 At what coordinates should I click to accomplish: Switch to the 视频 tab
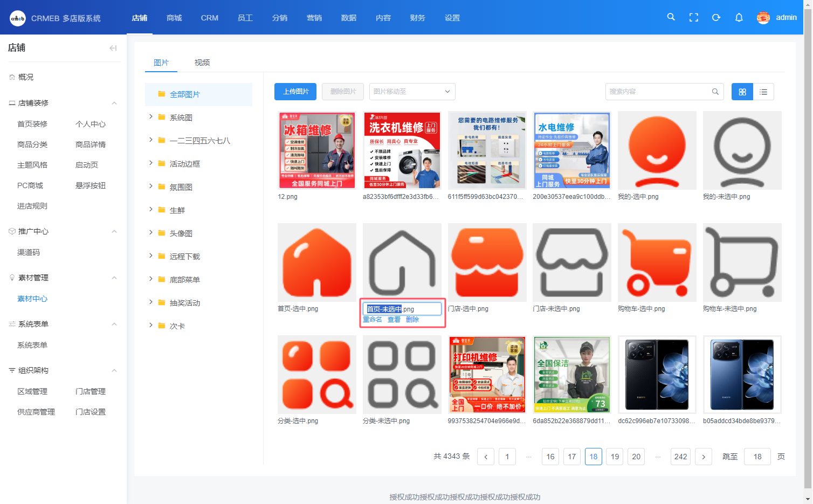(202, 63)
